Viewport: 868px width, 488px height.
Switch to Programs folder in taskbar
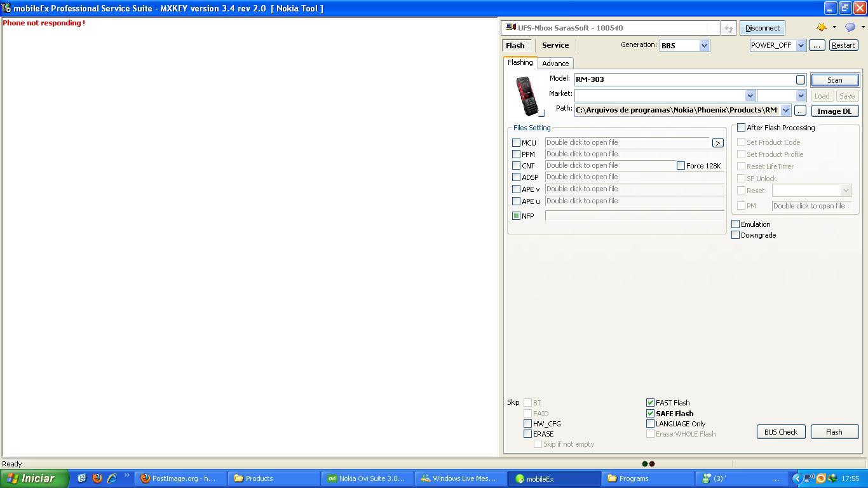pyautogui.click(x=647, y=478)
